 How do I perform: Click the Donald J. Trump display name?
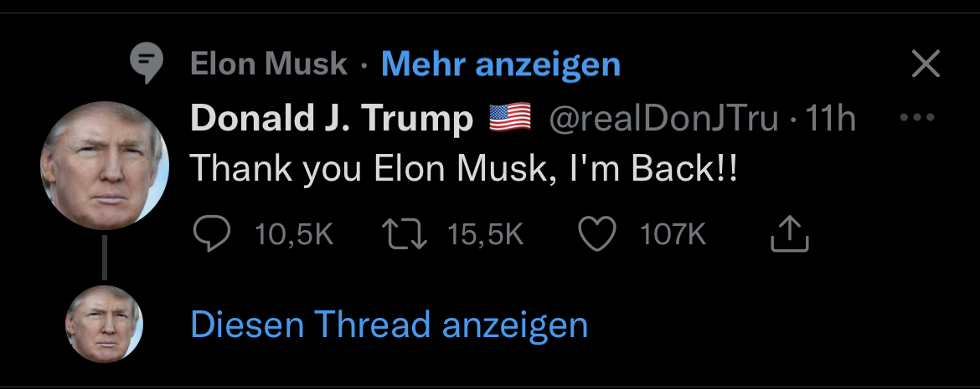click(332, 120)
